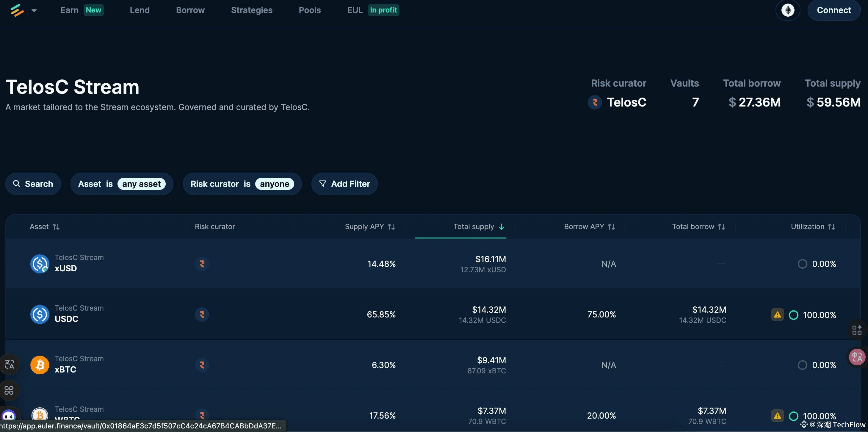Go to the Strategies page

(251, 10)
